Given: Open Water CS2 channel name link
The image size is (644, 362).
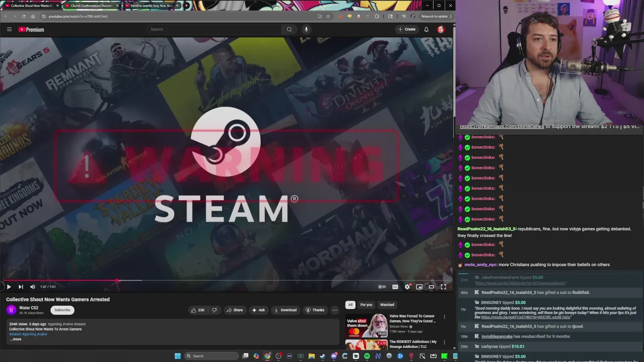Looking at the screenshot, I should click(29, 308).
